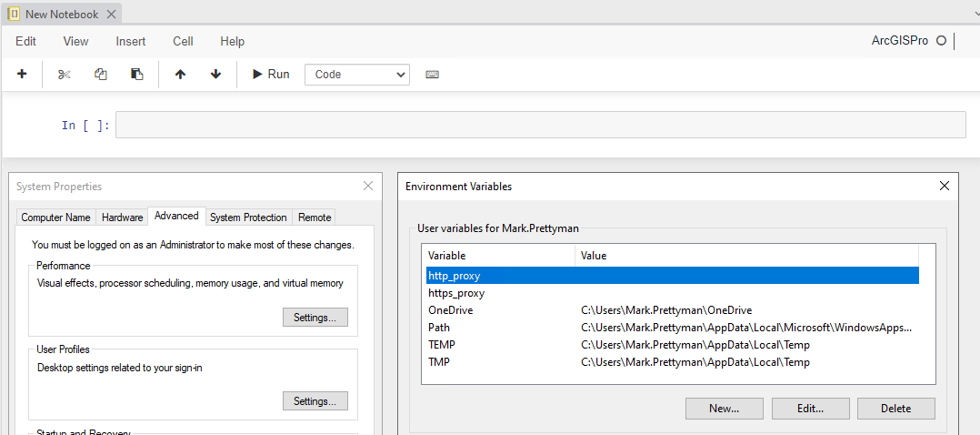This screenshot has width=980, height=435.
Task: Switch to the System Protection tab
Action: click(248, 217)
